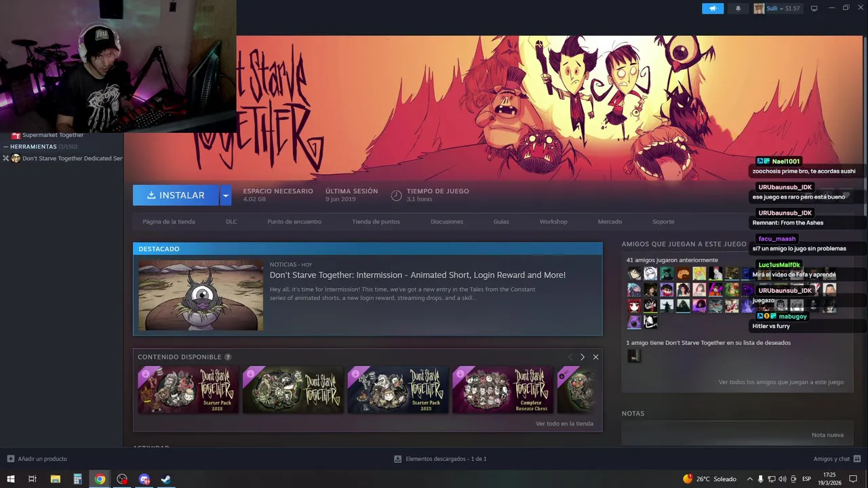
Task: Open Amigos y chat
Action: point(837,459)
